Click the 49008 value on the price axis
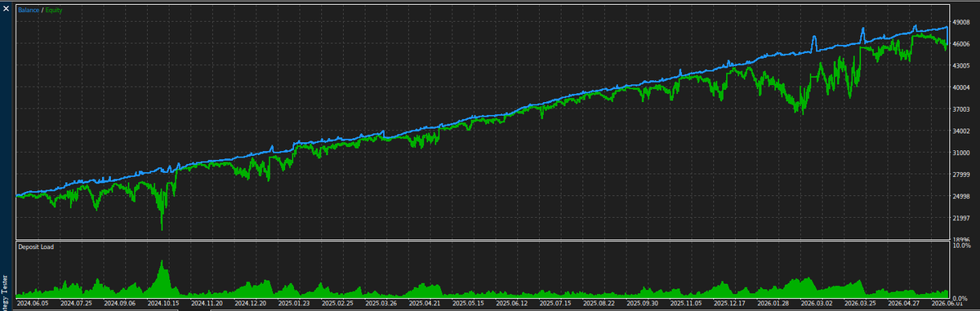 click(x=961, y=23)
